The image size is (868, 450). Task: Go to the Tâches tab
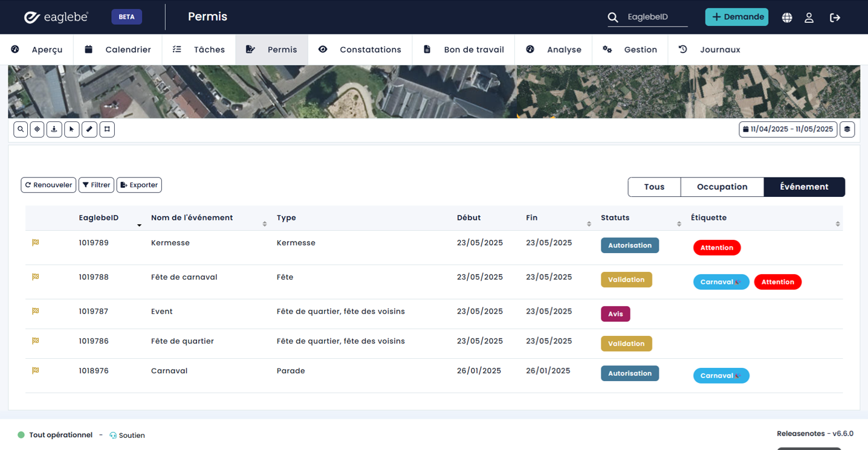click(199, 50)
